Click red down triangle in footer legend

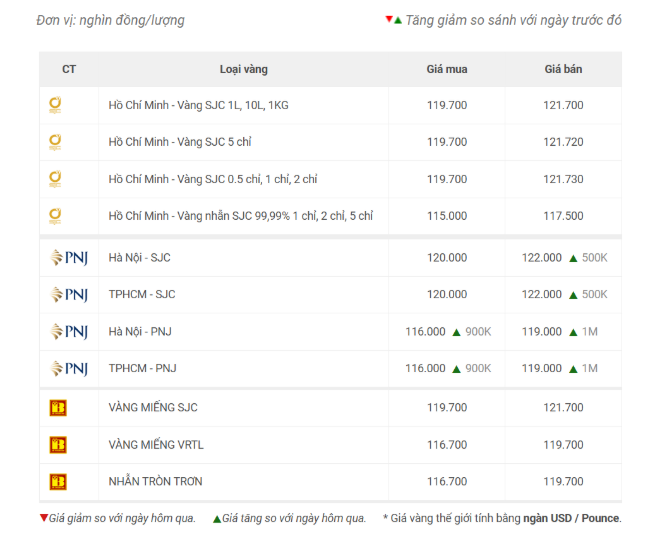(43, 518)
